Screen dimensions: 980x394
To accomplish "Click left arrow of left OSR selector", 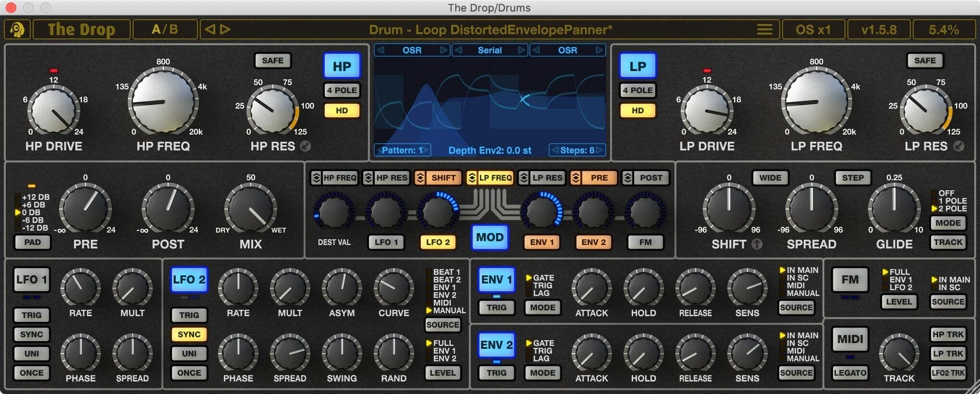I will 380,50.
